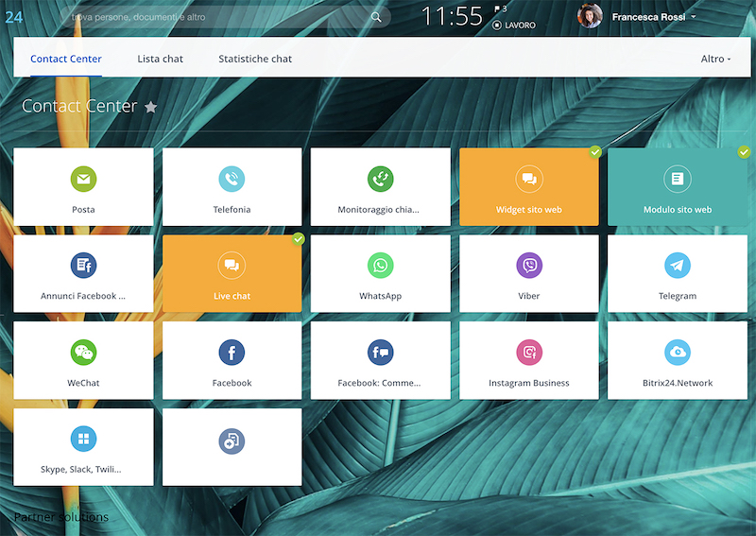Click the Partner solutions heading

click(61, 517)
